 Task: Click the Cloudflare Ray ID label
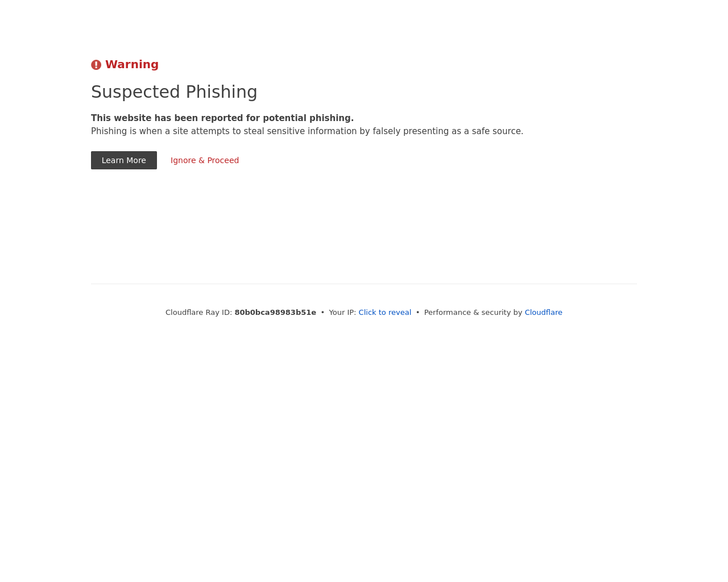[x=198, y=312]
